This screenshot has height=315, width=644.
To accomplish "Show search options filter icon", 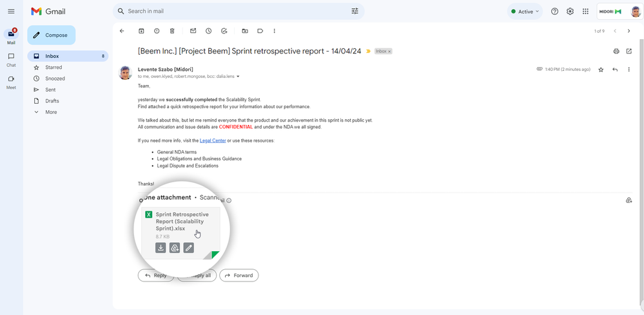I will tap(355, 11).
